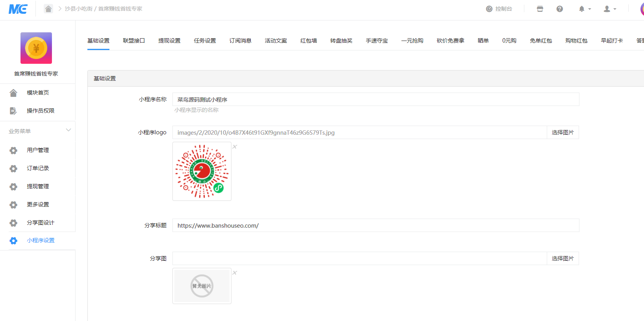Viewport: 644px width, 321px height.
Task: Switch to the 转盘抽奖 tab
Action: [x=341, y=41]
